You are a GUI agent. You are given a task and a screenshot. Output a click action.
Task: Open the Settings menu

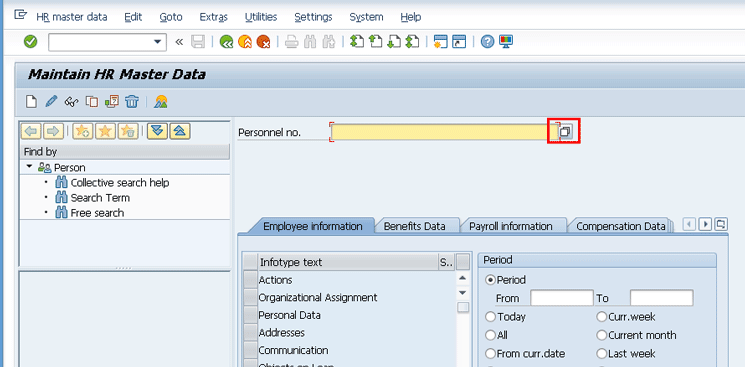coord(313,17)
